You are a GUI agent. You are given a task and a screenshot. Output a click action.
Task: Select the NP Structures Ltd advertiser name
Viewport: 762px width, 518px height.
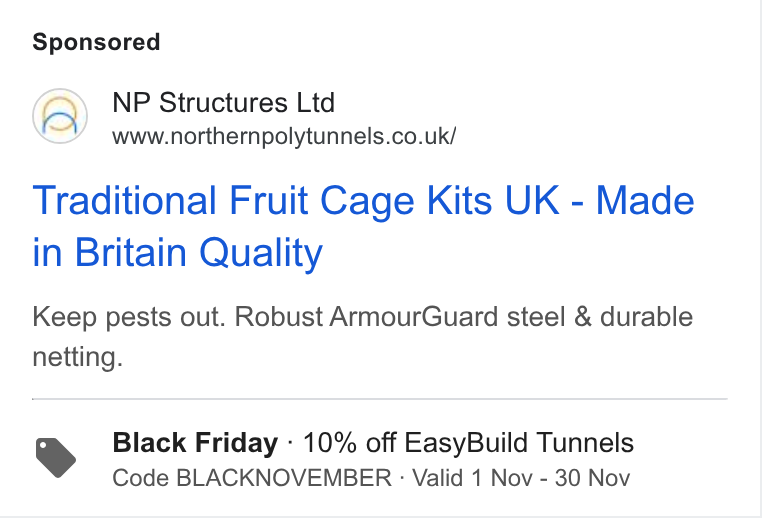pos(224,103)
